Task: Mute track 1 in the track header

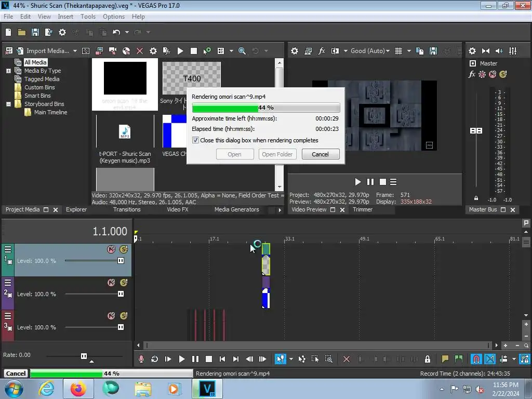Action: click(111, 249)
